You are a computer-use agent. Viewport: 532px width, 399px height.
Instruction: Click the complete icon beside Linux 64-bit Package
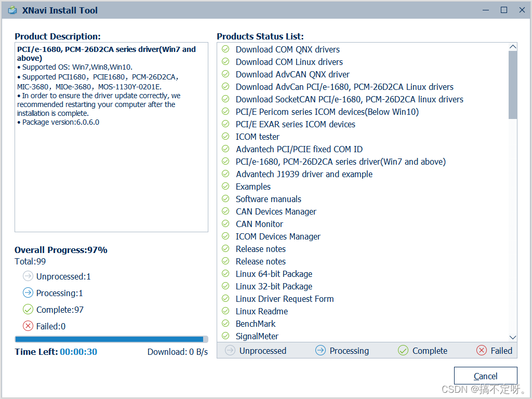click(x=225, y=273)
